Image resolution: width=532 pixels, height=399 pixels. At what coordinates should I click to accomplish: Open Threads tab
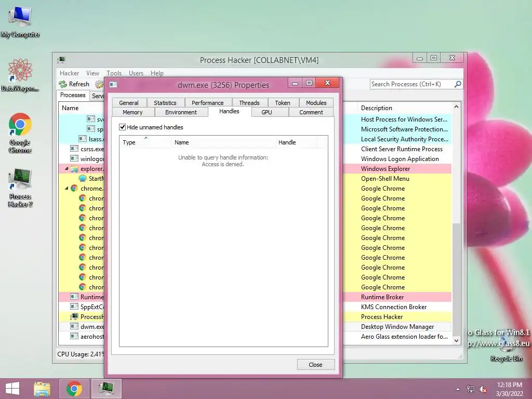[x=249, y=102]
